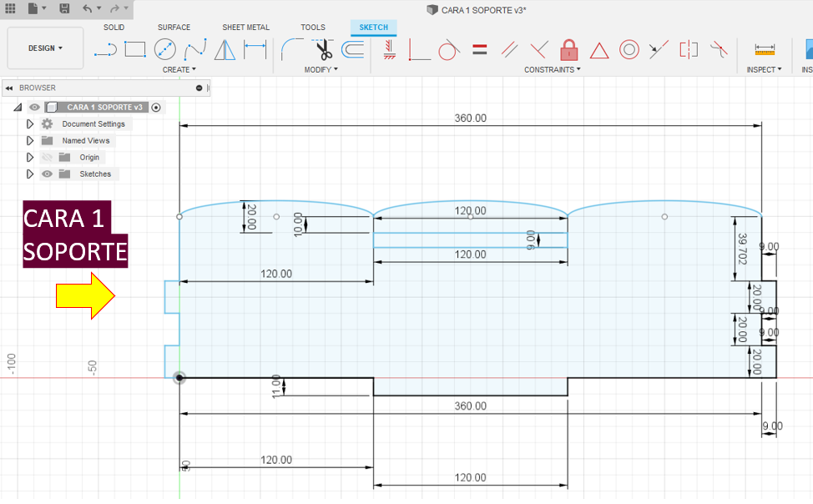Image resolution: width=813 pixels, height=504 pixels.
Task: Apply the Equal constraint
Action: pyautogui.click(x=480, y=50)
